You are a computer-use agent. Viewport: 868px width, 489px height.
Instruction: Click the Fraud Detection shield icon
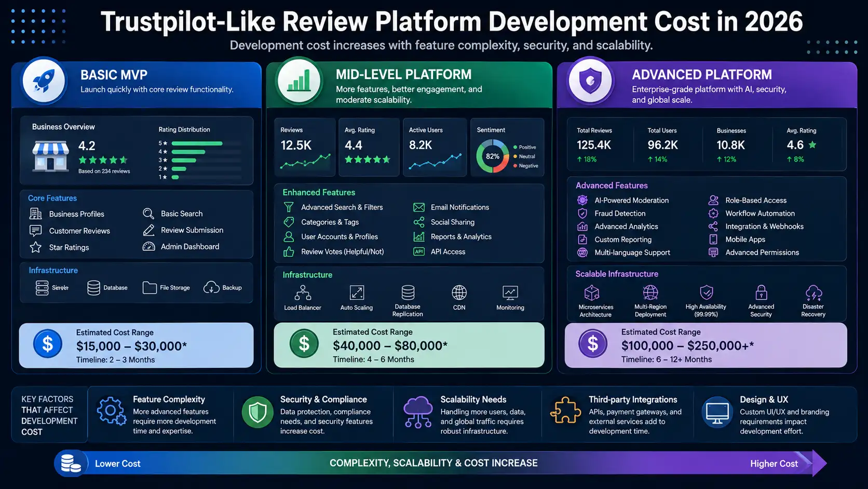[x=582, y=213]
